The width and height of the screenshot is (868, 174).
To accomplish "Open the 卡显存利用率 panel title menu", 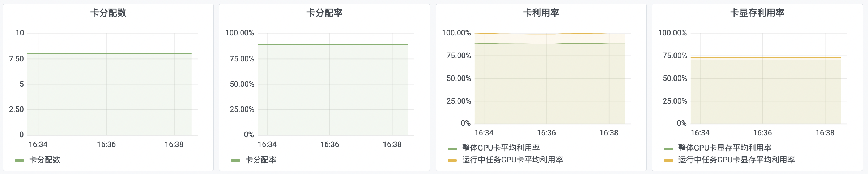I will 757,13.
